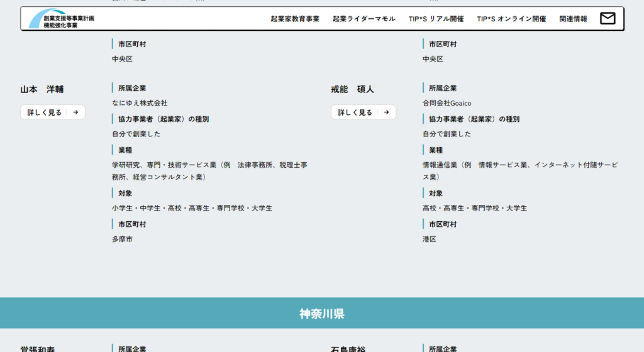Select the name 山本 洋輔
This screenshot has height=352, width=644.
pyautogui.click(x=42, y=89)
